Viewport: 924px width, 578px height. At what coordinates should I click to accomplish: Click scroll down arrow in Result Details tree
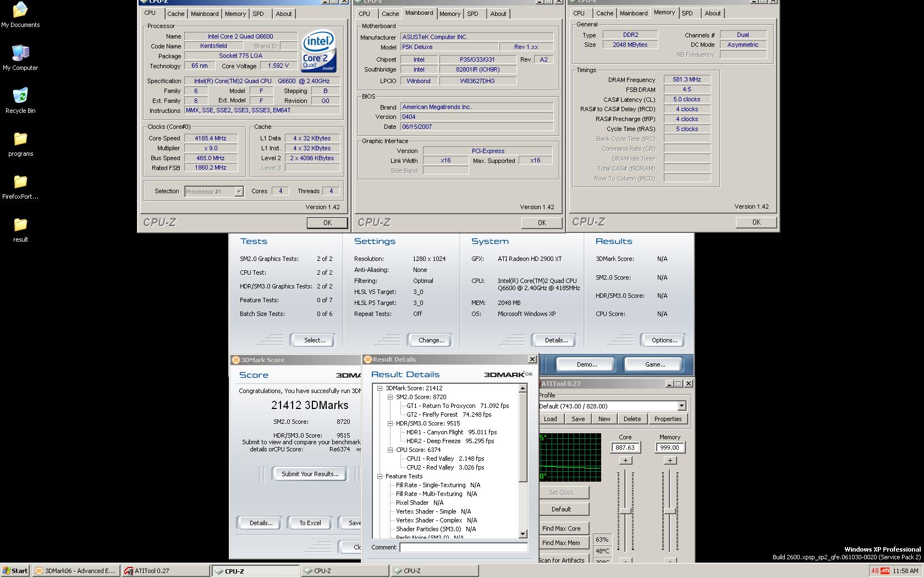click(x=523, y=534)
